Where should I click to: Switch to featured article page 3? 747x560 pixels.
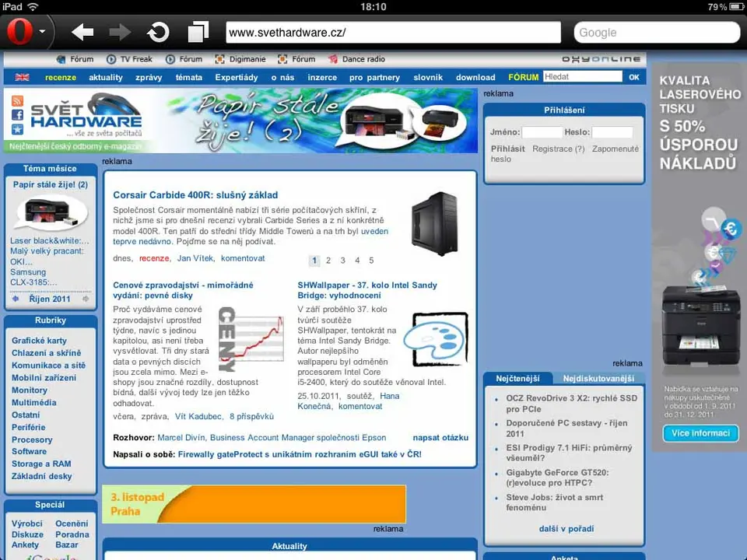click(342, 261)
